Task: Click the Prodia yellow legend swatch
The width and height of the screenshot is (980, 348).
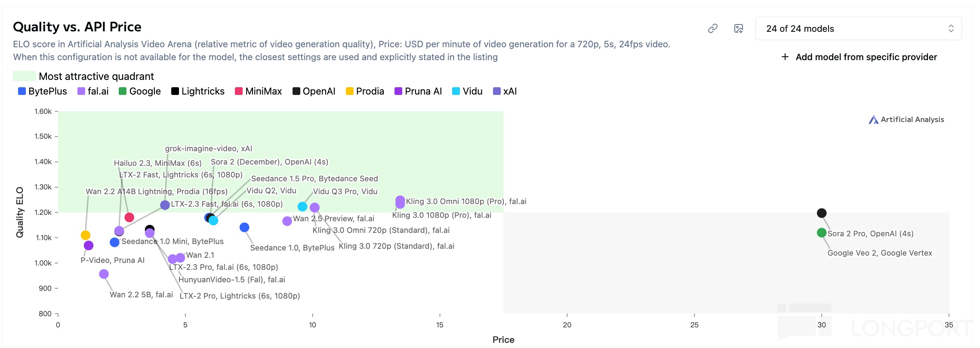Action: click(350, 91)
